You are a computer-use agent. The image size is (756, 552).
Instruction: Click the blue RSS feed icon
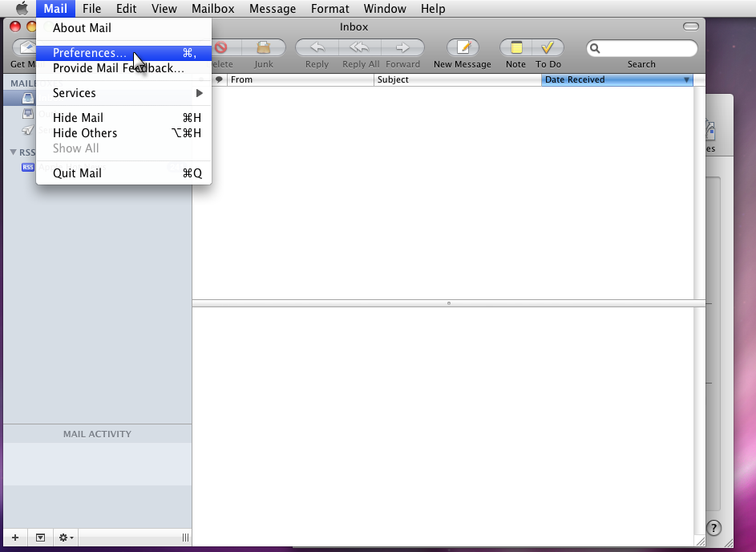point(28,168)
